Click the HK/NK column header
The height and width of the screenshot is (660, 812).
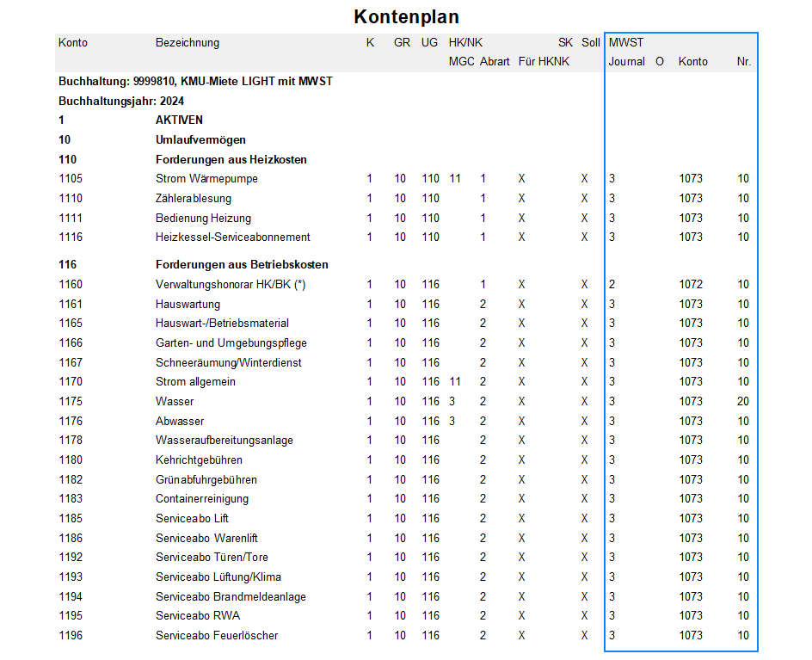465,42
